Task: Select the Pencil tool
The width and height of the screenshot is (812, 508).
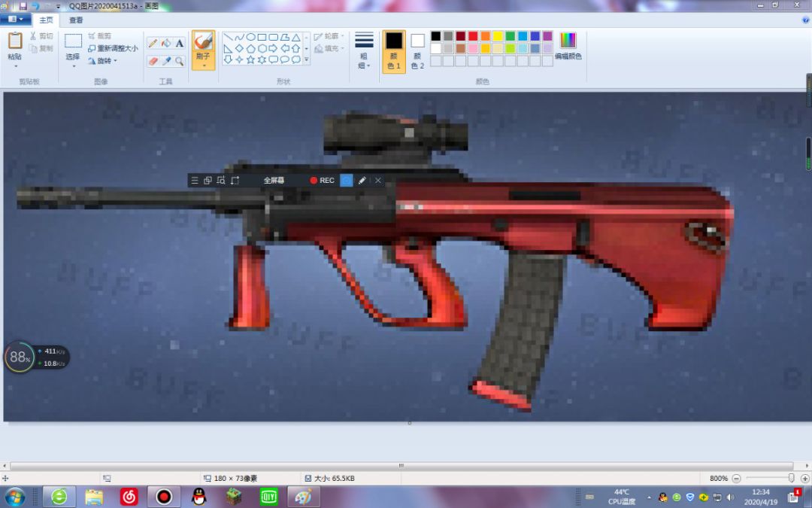Action: pyautogui.click(x=153, y=44)
